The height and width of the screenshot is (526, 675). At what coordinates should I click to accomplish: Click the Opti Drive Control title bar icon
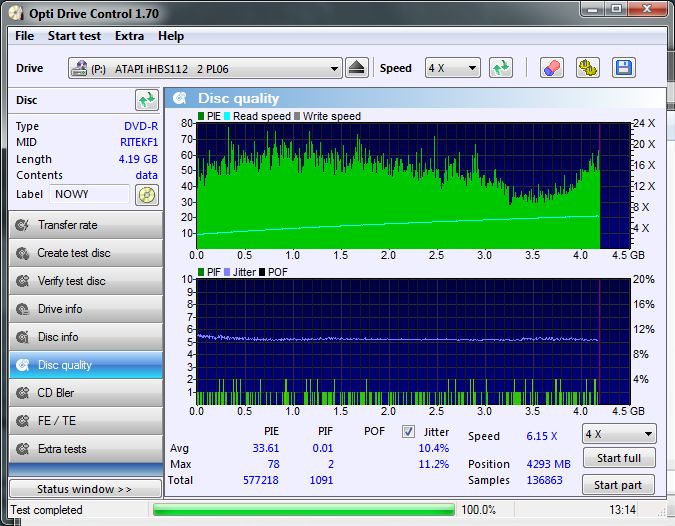15,13
